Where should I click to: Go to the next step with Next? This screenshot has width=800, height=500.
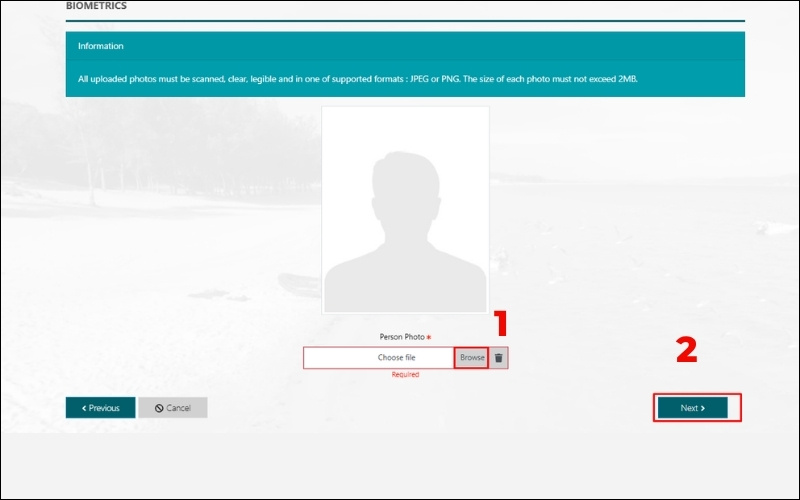tap(692, 408)
